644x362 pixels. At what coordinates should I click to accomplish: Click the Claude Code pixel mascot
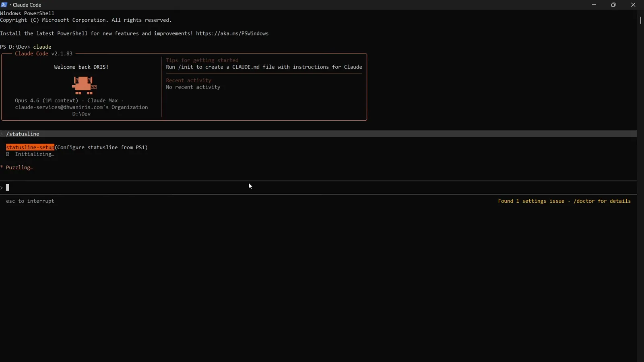84,85
